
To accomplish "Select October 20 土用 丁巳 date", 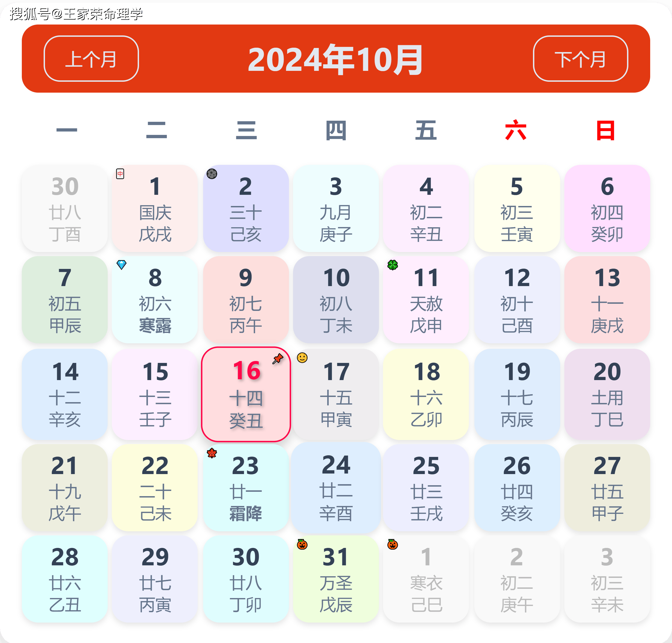I will (x=607, y=394).
